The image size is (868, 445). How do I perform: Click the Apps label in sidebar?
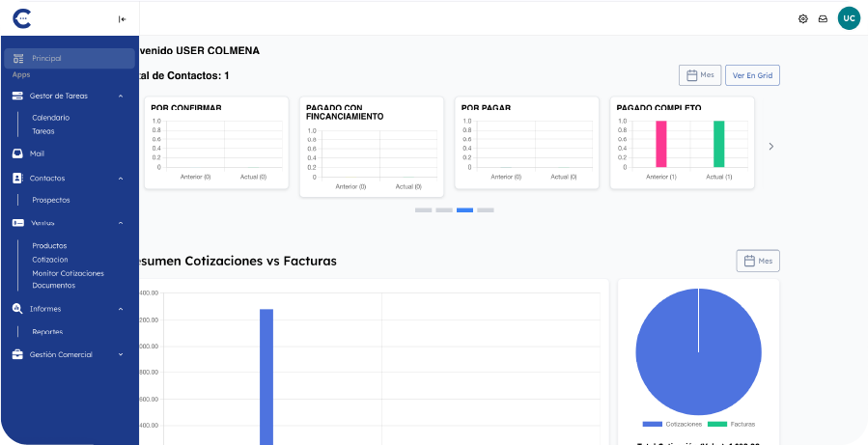click(21, 74)
